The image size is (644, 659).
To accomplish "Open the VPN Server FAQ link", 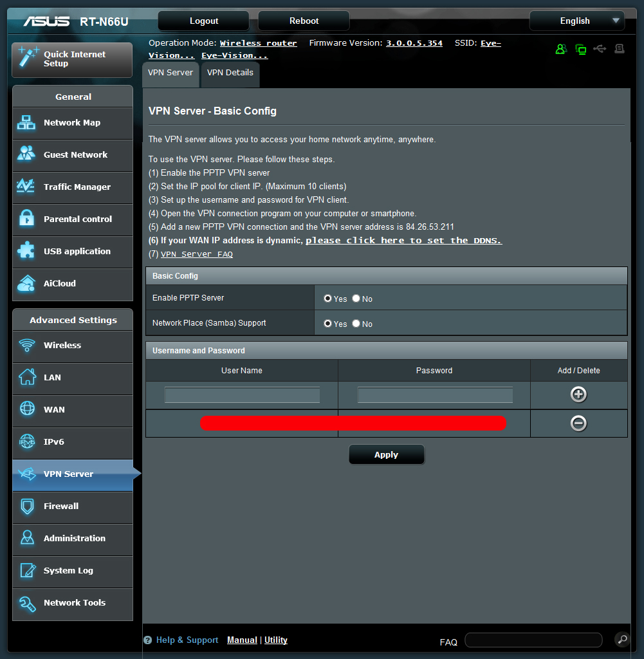I will [196, 254].
